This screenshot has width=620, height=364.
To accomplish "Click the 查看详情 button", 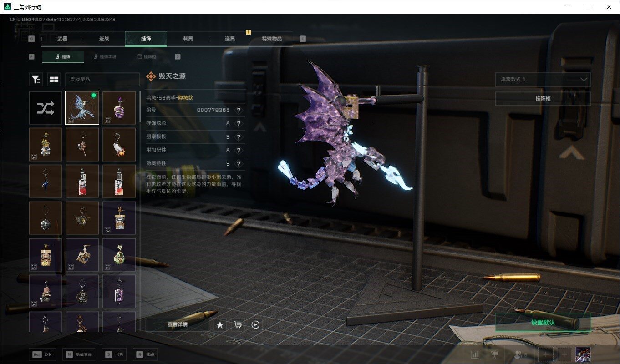I will pyautogui.click(x=177, y=324).
